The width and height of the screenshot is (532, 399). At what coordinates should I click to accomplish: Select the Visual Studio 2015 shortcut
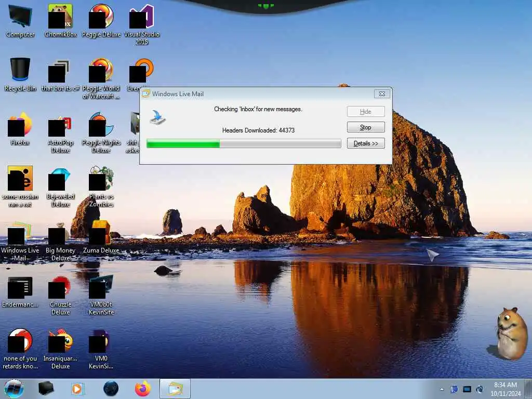pyautogui.click(x=141, y=25)
